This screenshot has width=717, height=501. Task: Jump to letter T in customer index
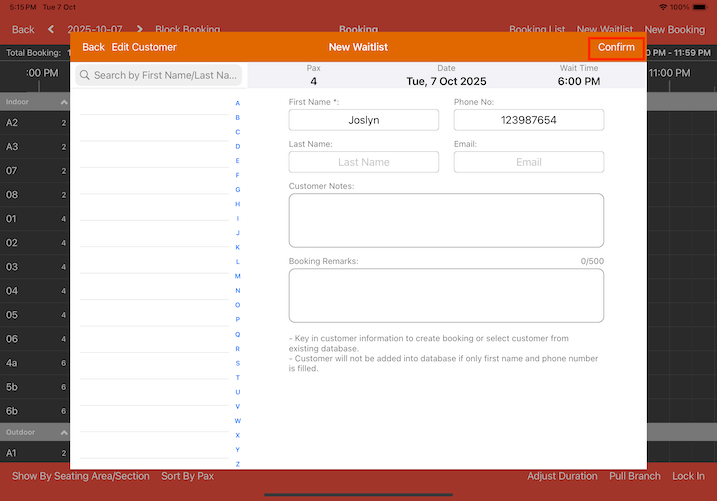[237, 378]
